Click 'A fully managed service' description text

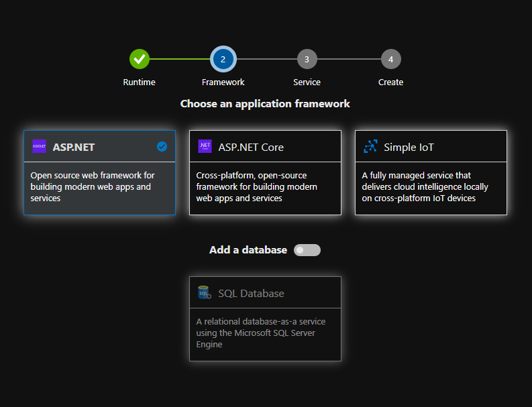pyautogui.click(x=425, y=186)
